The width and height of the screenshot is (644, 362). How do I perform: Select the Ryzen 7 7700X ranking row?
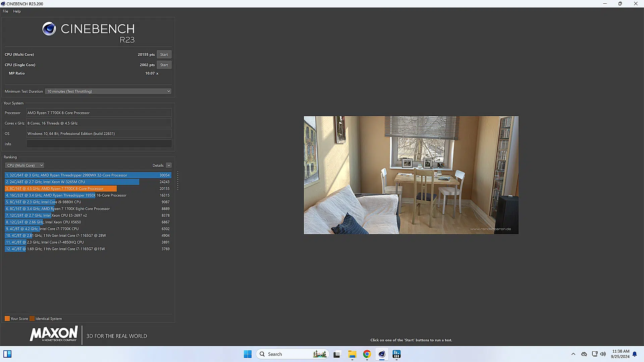click(x=60, y=188)
